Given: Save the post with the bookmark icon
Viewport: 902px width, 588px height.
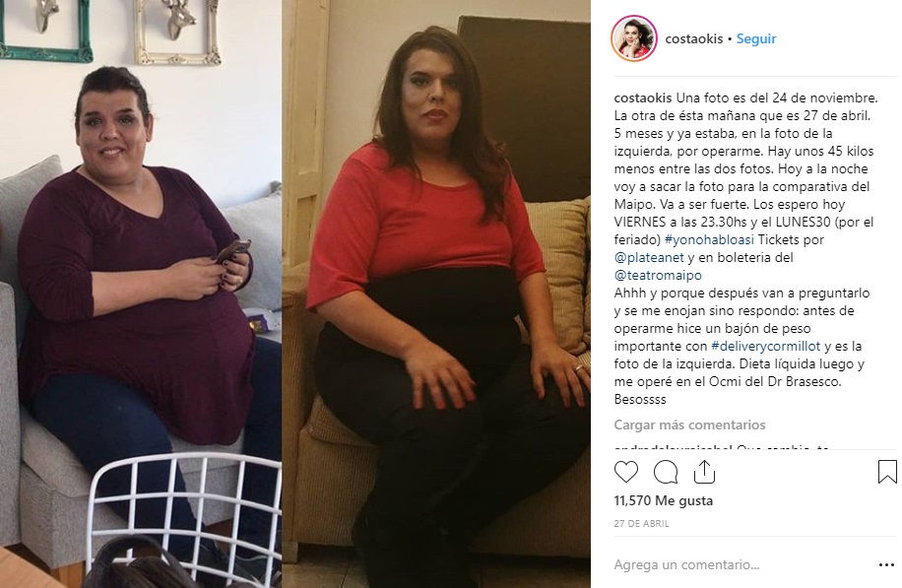Looking at the screenshot, I should pyautogui.click(x=887, y=472).
